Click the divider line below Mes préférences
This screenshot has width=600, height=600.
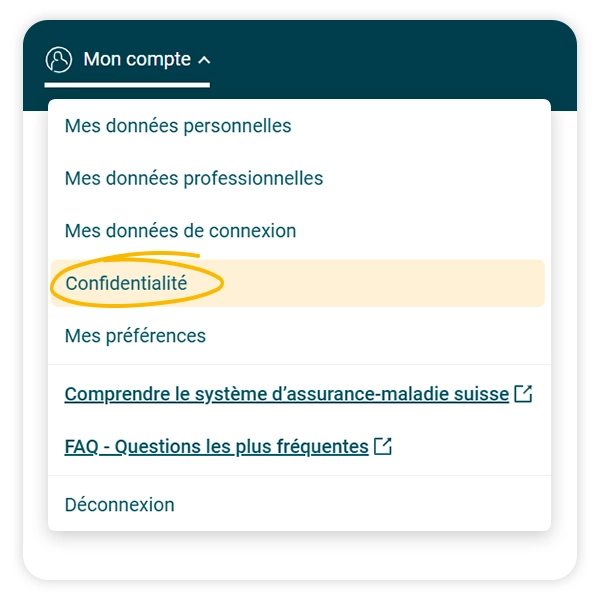(x=300, y=365)
